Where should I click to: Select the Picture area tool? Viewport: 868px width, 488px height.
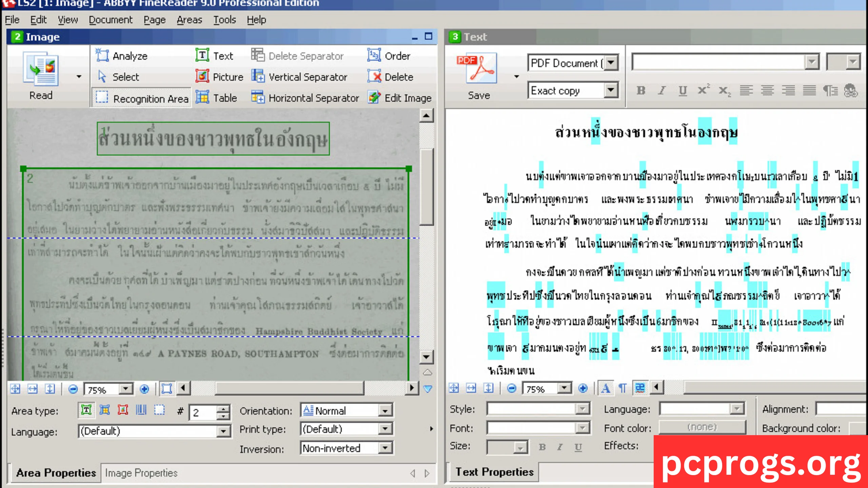click(219, 77)
